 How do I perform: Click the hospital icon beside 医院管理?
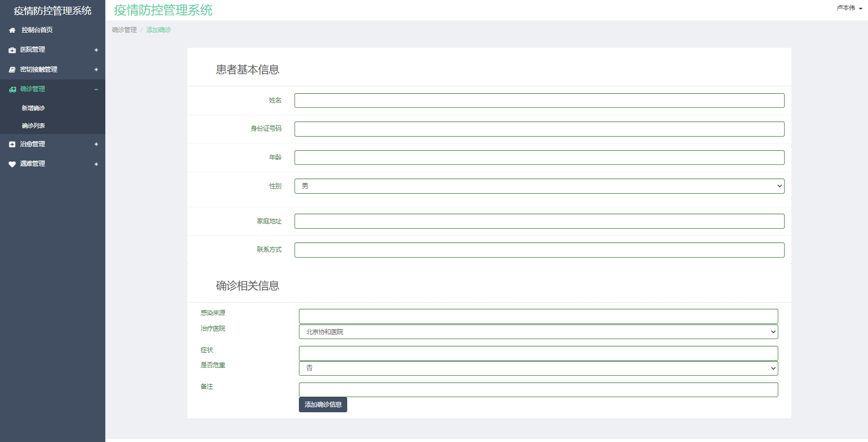click(12, 50)
